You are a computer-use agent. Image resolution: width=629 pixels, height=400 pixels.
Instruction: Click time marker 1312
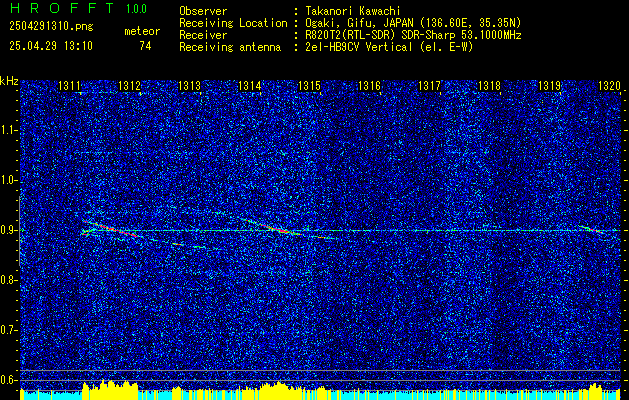click(129, 85)
